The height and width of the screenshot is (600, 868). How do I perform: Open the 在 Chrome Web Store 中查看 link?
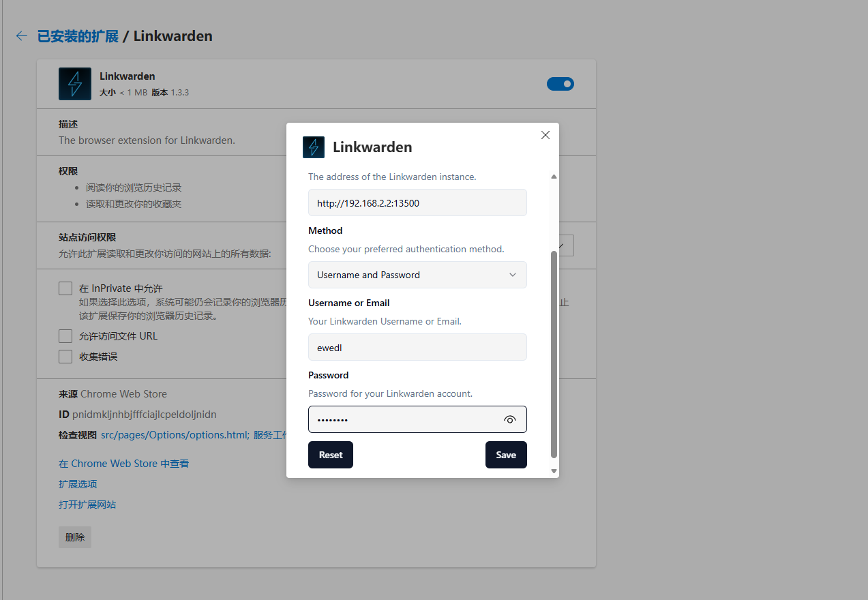click(x=123, y=464)
